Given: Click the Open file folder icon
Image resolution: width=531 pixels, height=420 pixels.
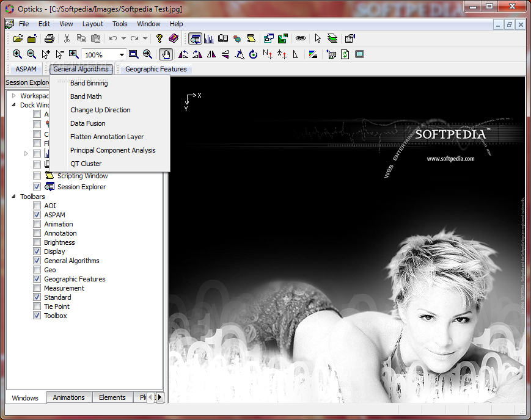Looking at the screenshot, I should [x=18, y=38].
